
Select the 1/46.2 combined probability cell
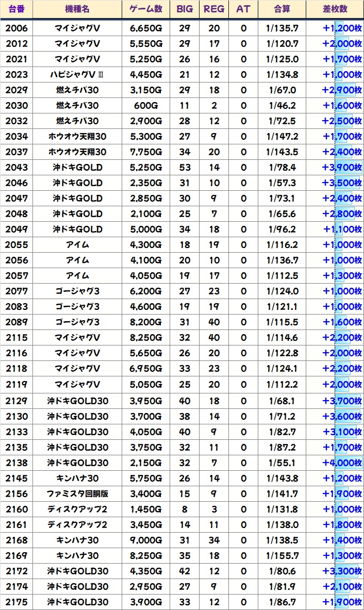coord(282,106)
